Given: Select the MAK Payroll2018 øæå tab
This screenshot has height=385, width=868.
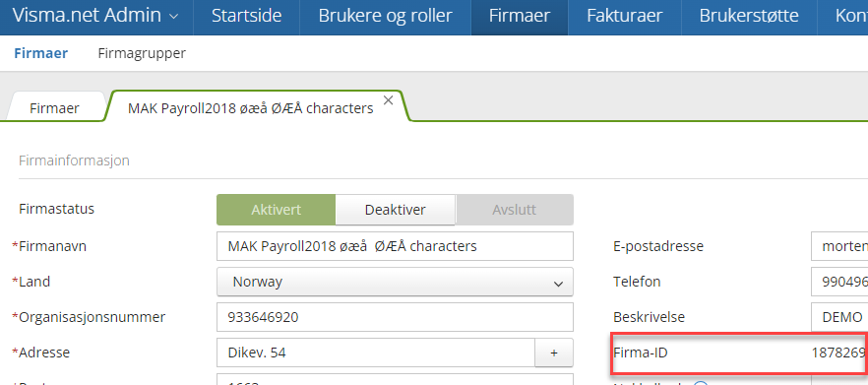Looking at the screenshot, I should pos(250,108).
